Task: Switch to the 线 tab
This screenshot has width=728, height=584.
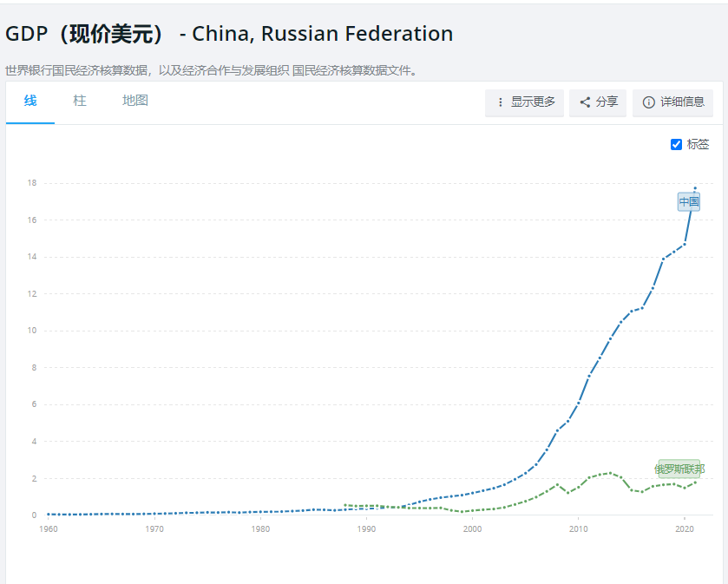Action: point(30,101)
